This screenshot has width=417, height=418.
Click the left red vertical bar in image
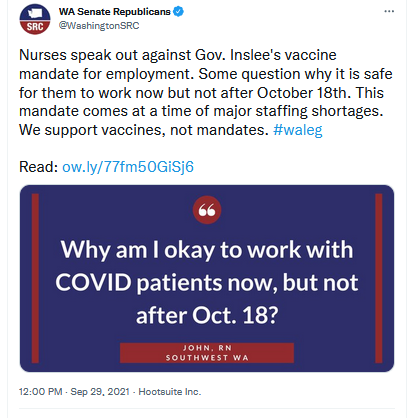pos(35,278)
